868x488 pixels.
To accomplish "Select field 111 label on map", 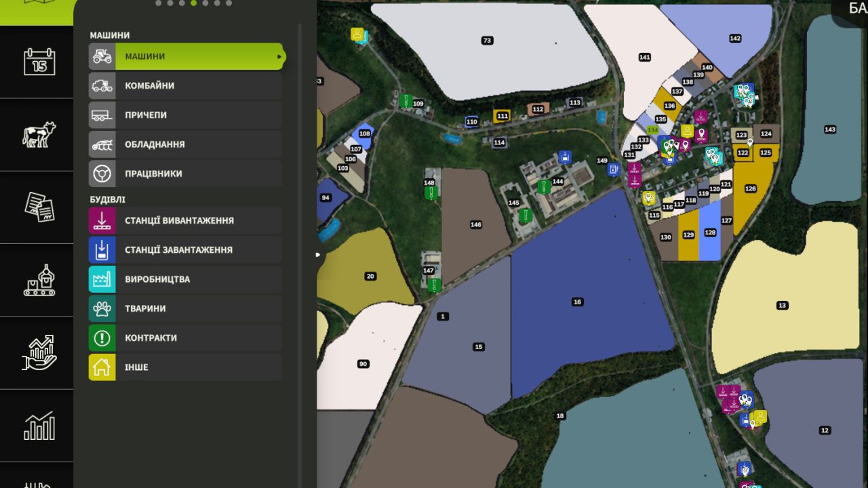I will 502,116.
